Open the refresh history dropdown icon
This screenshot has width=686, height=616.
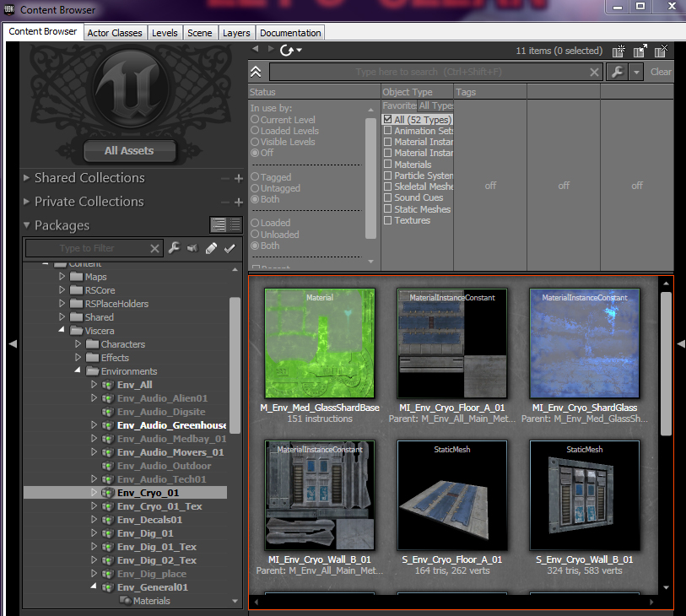(x=300, y=51)
